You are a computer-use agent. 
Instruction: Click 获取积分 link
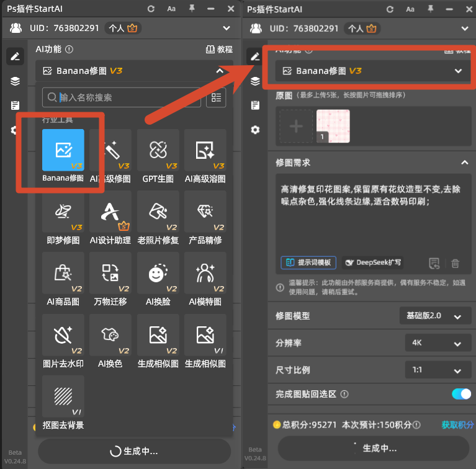coord(457,425)
